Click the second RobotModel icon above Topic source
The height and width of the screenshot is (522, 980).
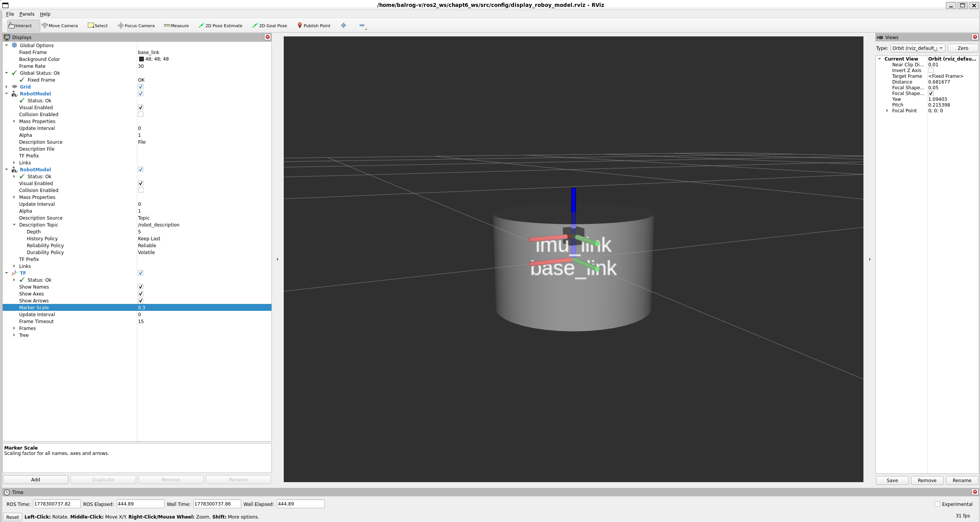pyautogui.click(x=15, y=169)
